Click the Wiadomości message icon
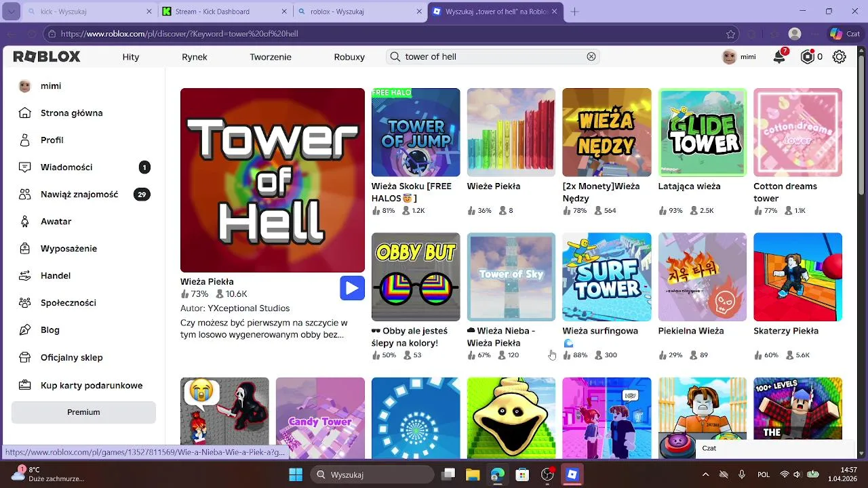 click(25, 167)
